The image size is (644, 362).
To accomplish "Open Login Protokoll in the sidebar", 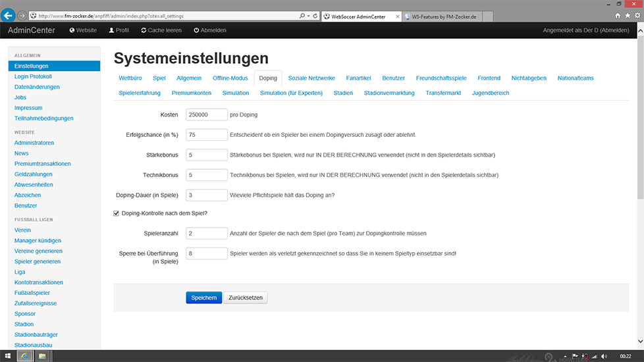I will pos(33,76).
